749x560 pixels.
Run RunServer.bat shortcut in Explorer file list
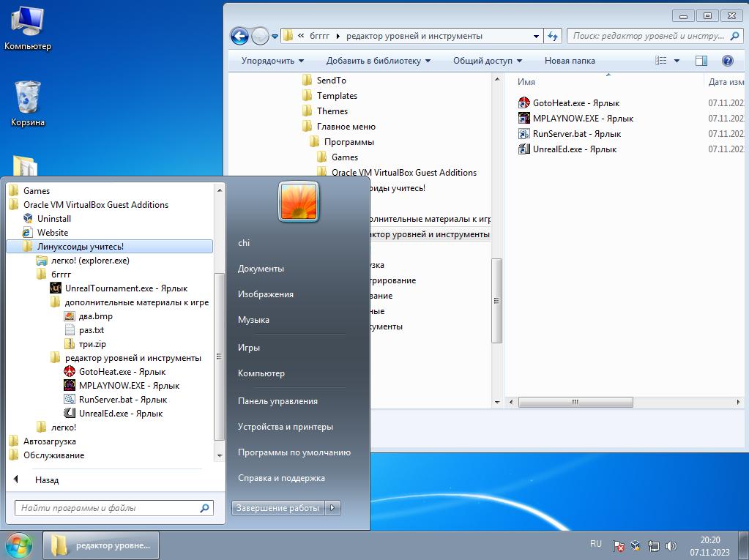[x=576, y=134]
